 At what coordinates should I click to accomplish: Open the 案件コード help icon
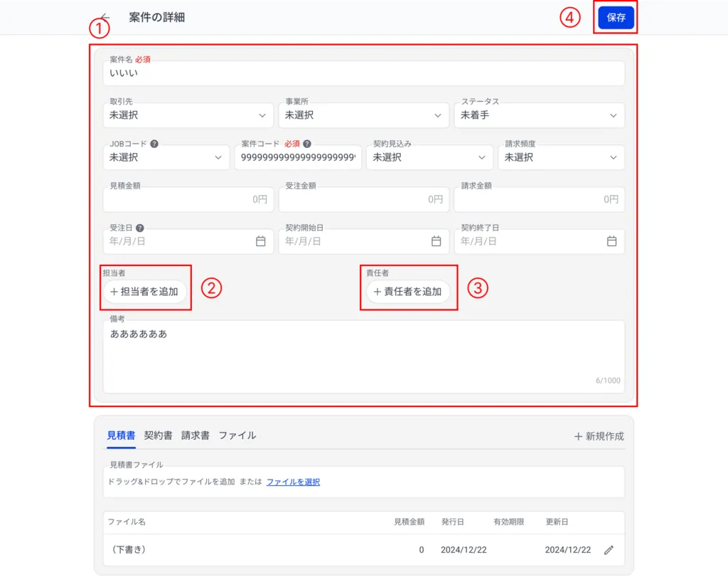click(x=307, y=144)
